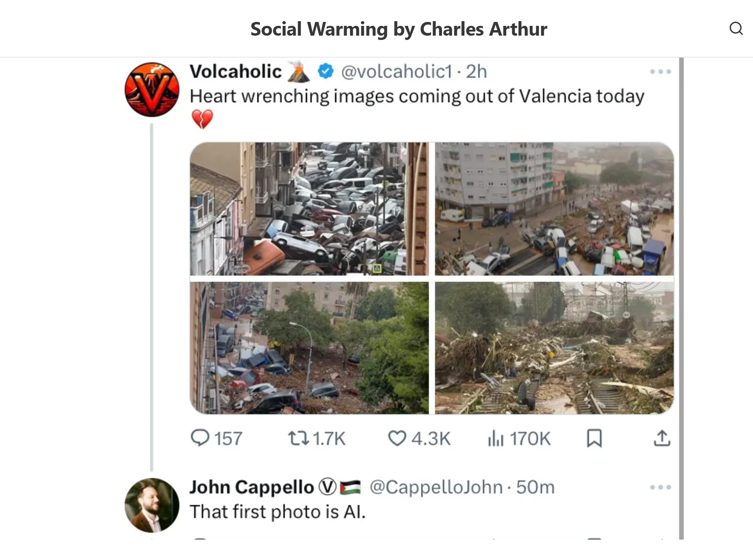
Task: Open the @volcaholic1 handle link
Action: pyautogui.click(x=396, y=72)
